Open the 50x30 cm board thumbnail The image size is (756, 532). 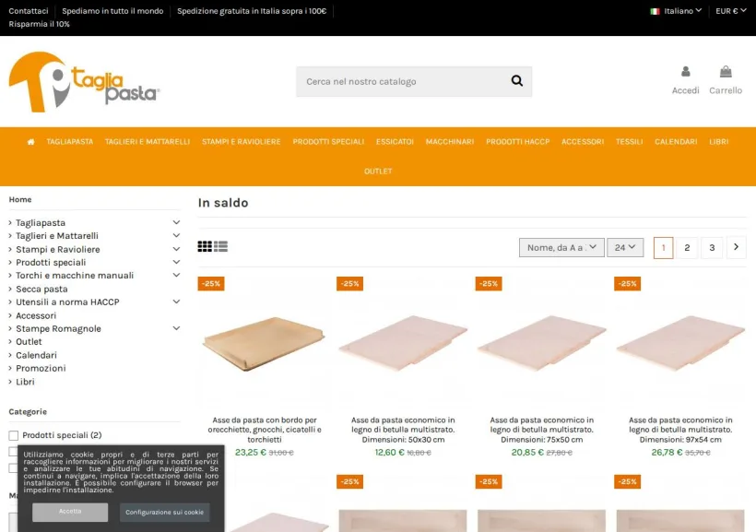(x=403, y=343)
